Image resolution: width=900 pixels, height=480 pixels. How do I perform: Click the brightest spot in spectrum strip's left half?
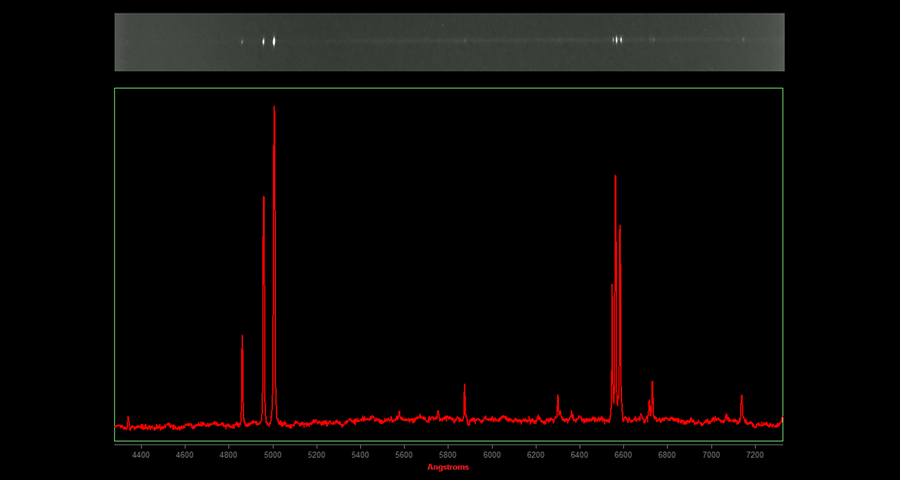click(x=274, y=41)
